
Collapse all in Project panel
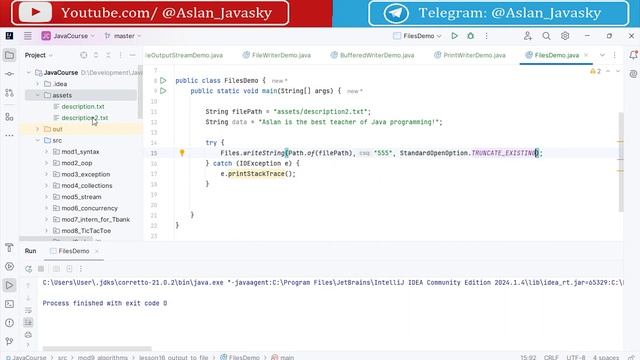pyautogui.click(x=108, y=55)
